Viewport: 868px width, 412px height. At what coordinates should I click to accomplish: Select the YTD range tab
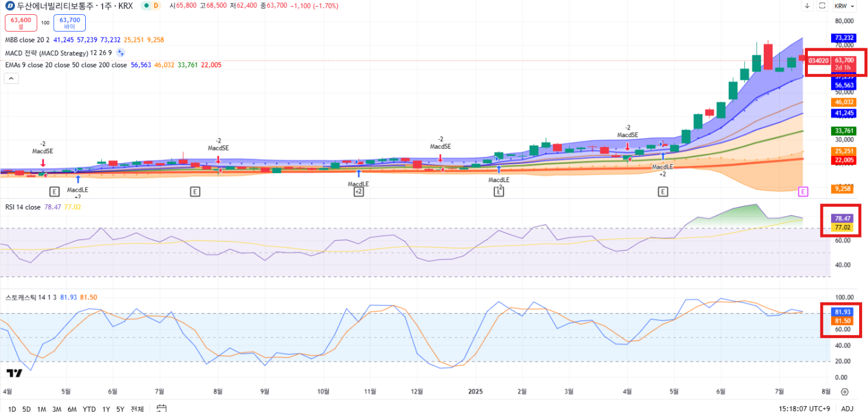coord(89,409)
